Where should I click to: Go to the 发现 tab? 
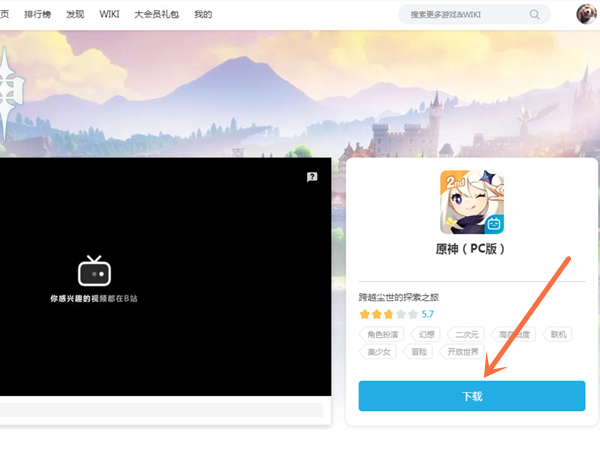click(75, 15)
